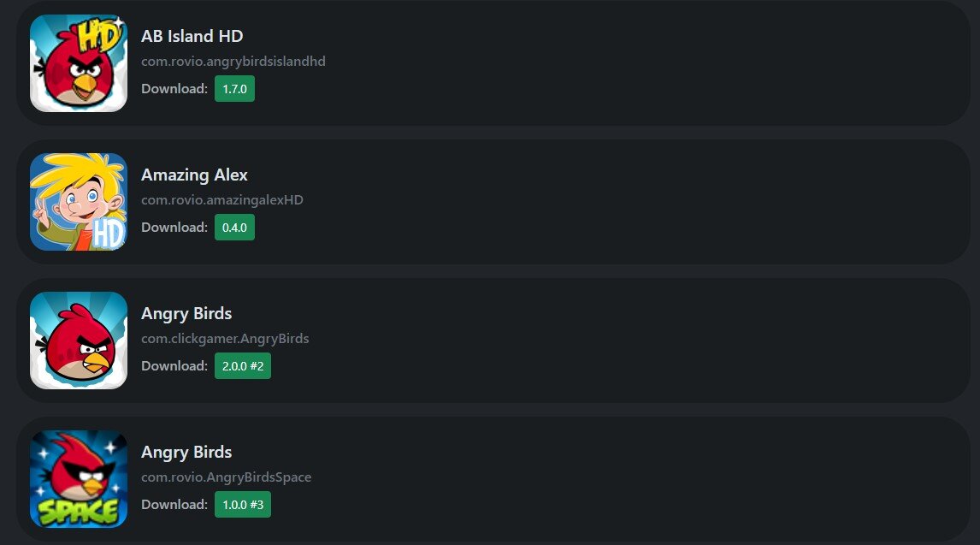Click the Angry Birds Space app icon
980x545 pixels.
[x=79, y=479]
